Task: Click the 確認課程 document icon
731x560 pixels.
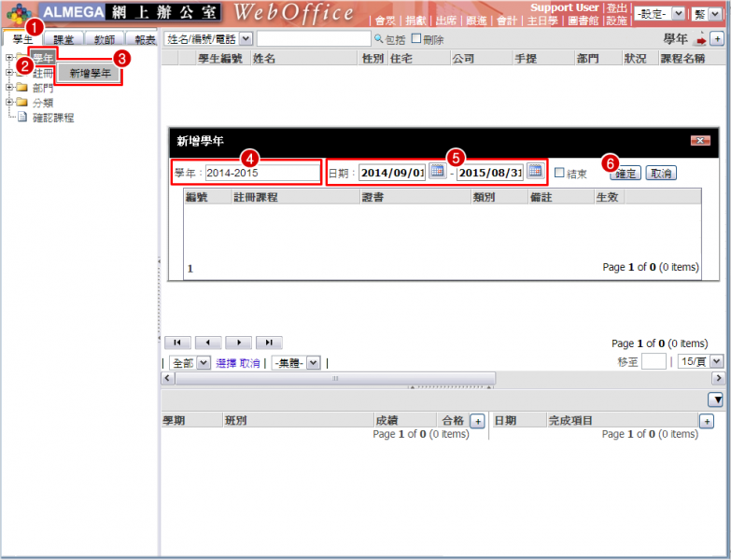Action: pos(22,117)
